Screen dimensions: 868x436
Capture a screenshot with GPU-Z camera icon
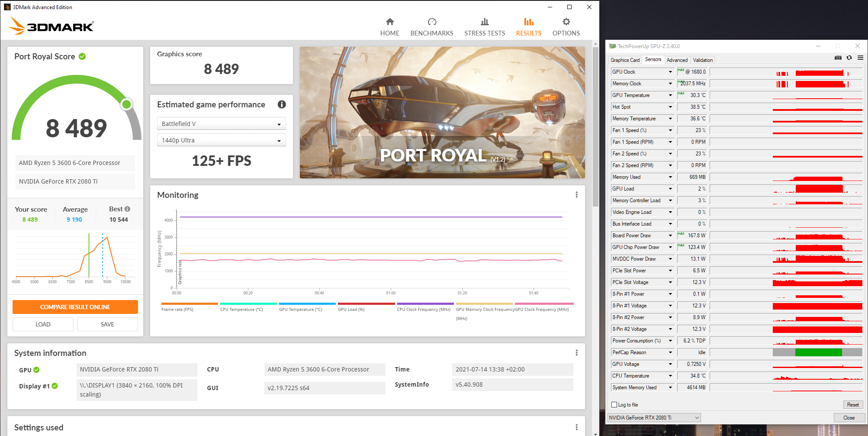pos(838,58)
